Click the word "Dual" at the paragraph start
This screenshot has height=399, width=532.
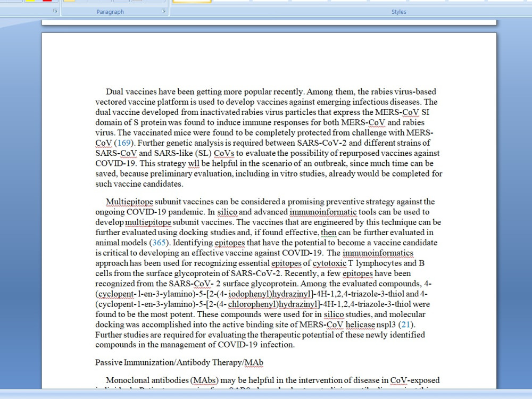click(114, 92)
